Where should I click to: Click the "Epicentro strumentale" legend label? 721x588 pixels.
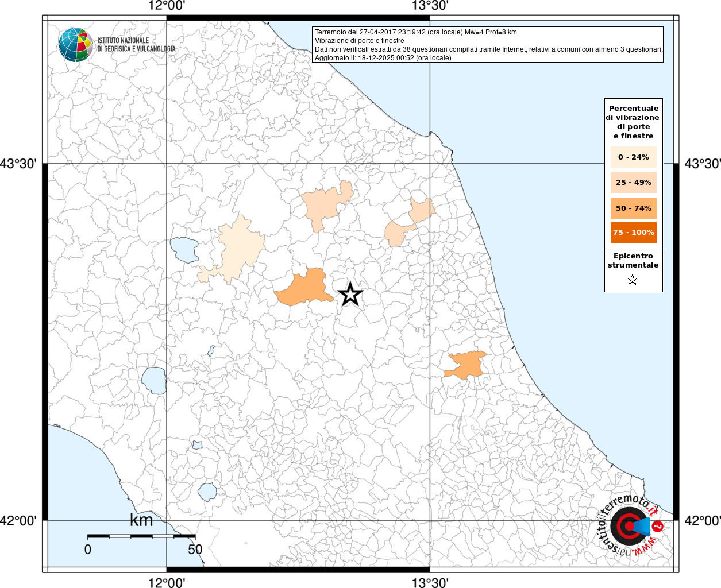tap(633, 261)
